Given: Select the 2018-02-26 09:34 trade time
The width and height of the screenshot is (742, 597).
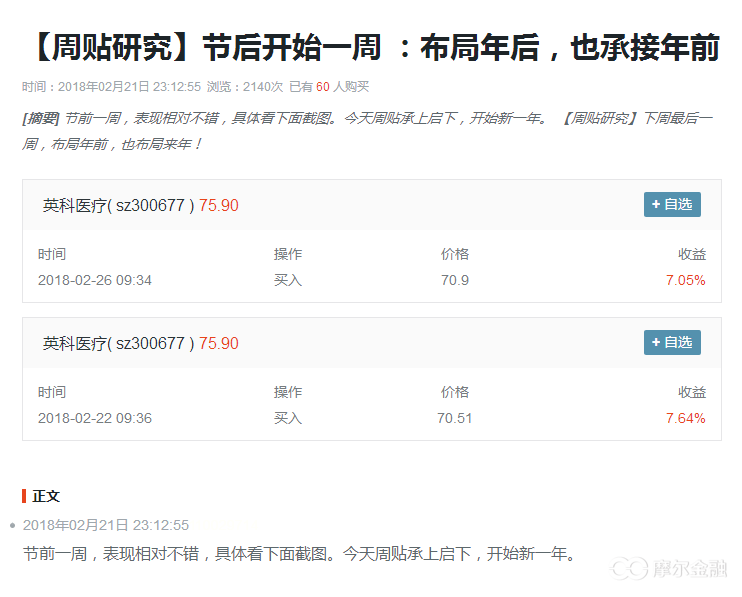Looking at the screenshot, I should point(95,280).
